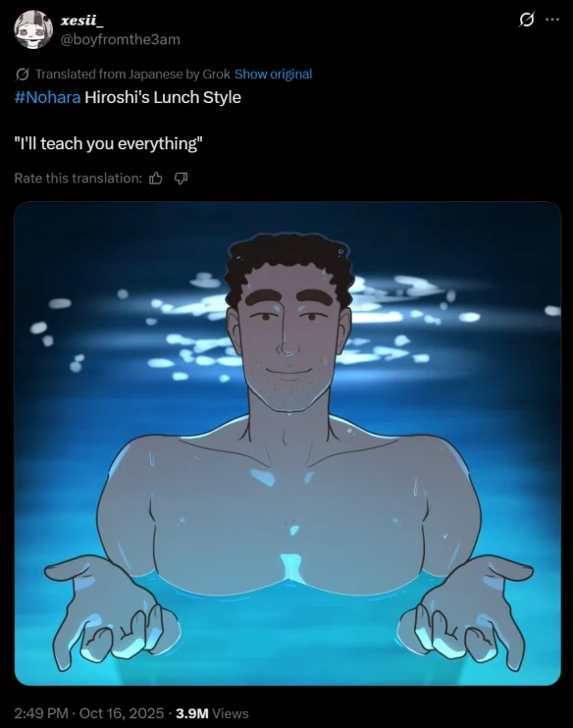Open the three-dot more options menu
This screenshot has width=573, height=728.
tap(552, 20)
